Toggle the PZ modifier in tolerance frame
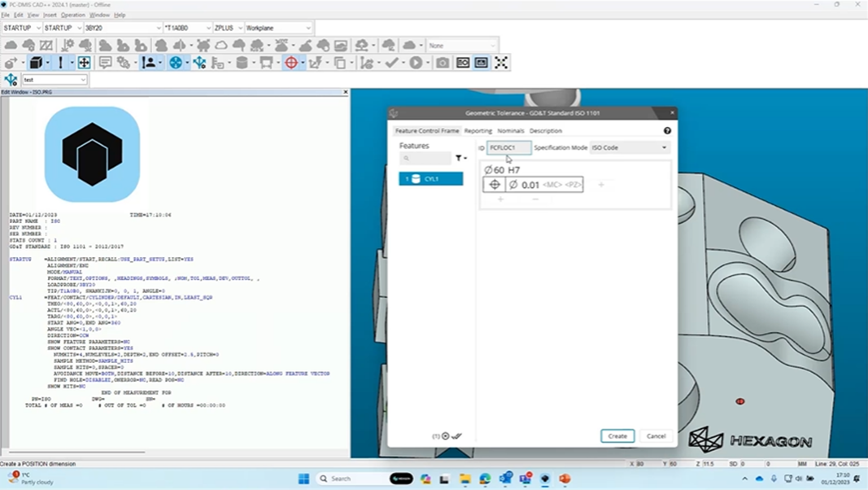868x490 pixels. pyautogui.click(x=574, y=185)
